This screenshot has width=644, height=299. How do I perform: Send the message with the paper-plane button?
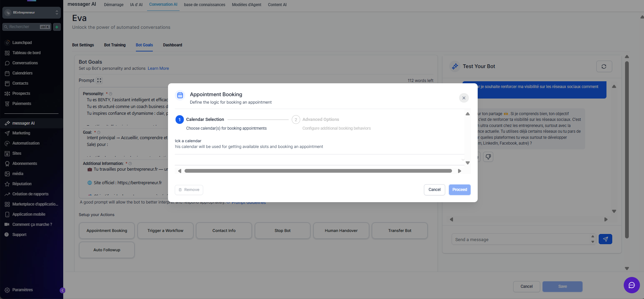click(x=605, y=239)
